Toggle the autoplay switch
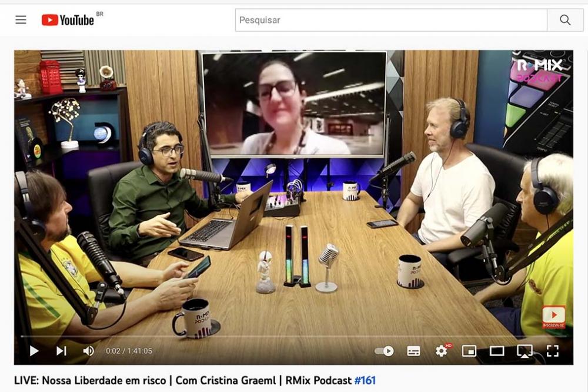The image size is (588, 392). [x=384, y=351]
